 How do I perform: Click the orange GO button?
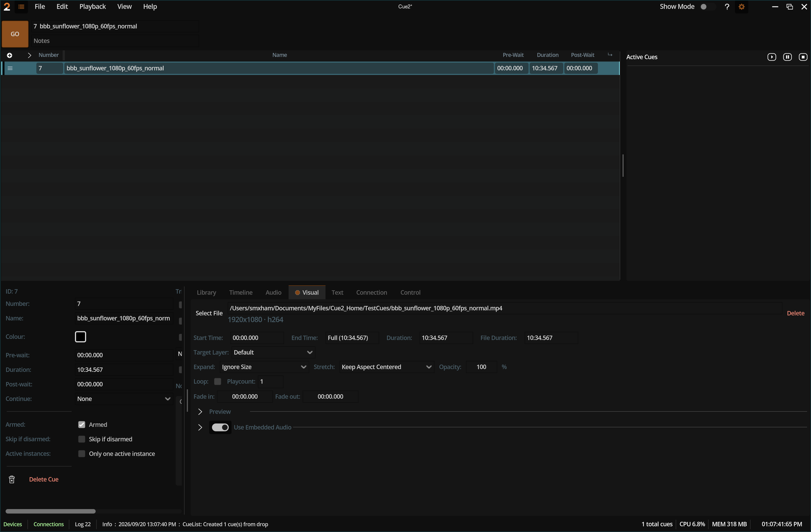tap(15, 34)
